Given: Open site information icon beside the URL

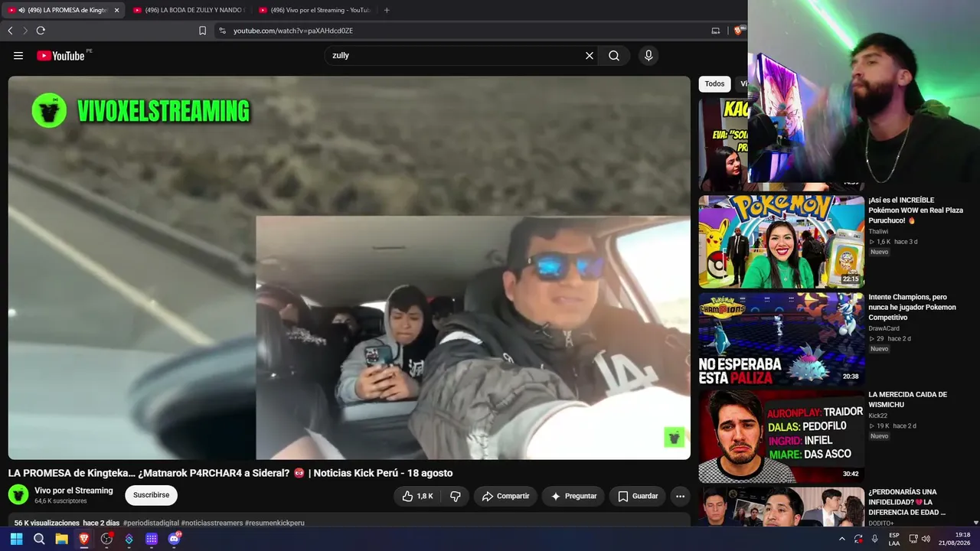Looking at the screenshot, I should 222,31.
